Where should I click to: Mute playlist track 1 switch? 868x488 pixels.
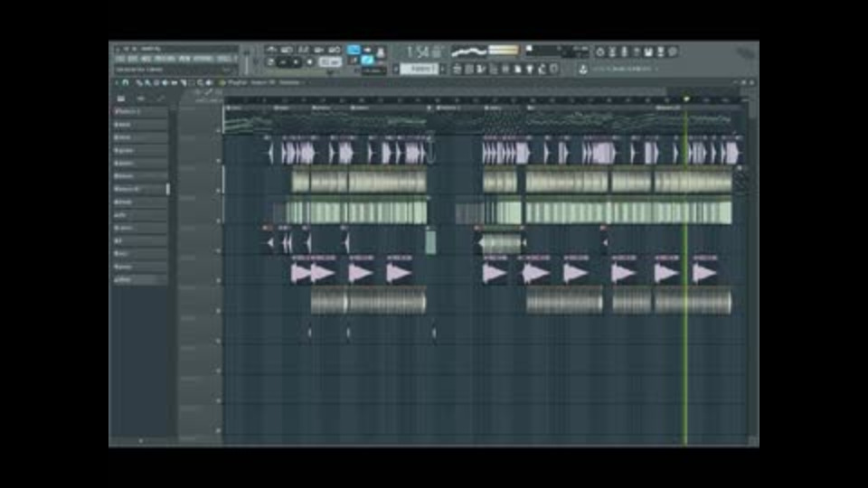[219, 131]
